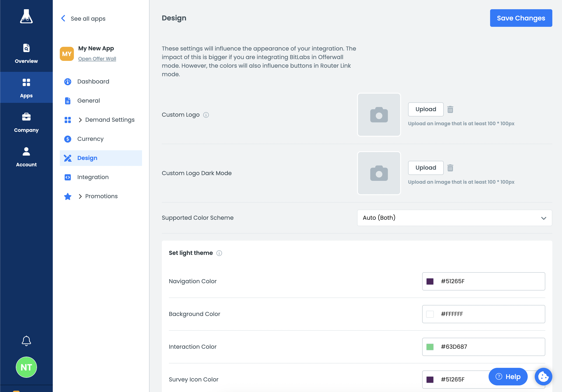Screen dimensions: 562x392
Task: Delete the Dark Mode logo via trash icon
Action: [450, 168]
